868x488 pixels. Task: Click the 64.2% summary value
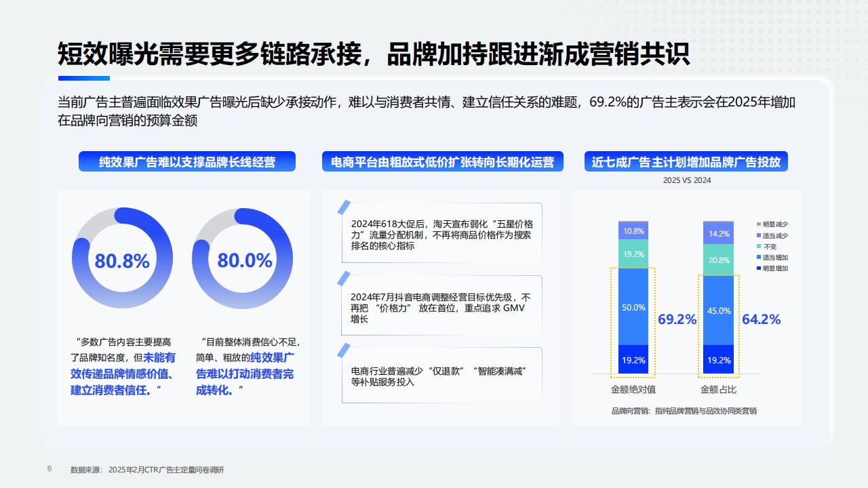click(762, 319)
